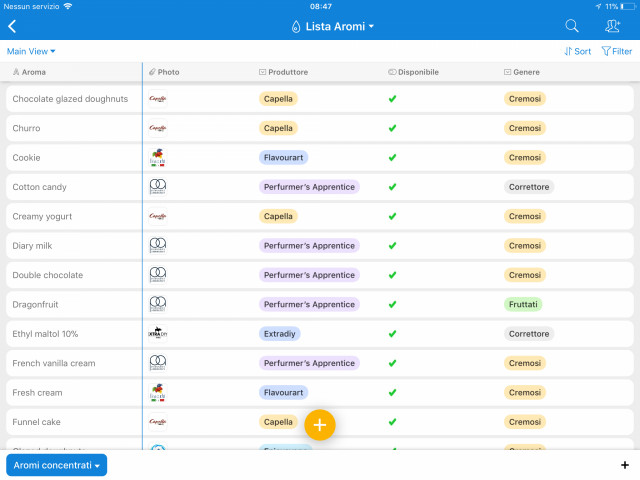
Task: Open photo thumbnail in Creamy yogurt row
Action: click(x=158, y=216)
